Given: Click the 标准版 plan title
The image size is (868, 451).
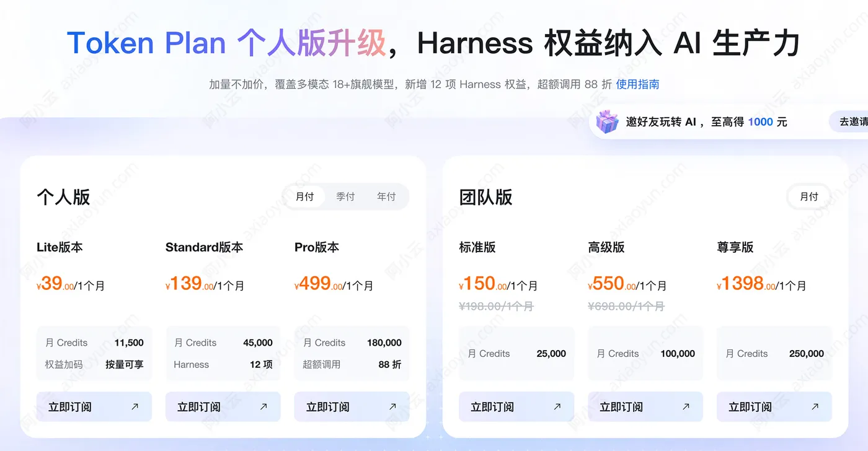Looking at the screenshot, I should (x=477, y=247).
